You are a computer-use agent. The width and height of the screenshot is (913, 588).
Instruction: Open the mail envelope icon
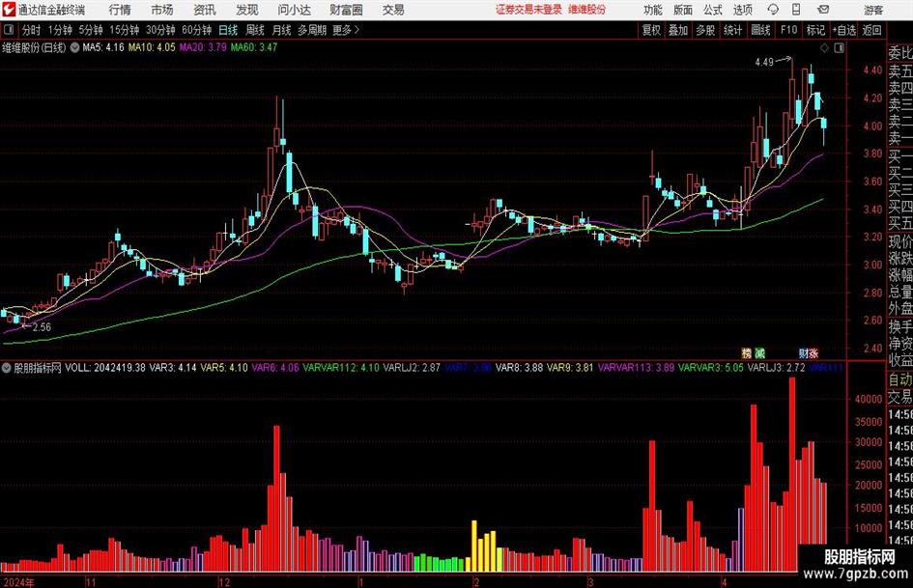(823, 10)
